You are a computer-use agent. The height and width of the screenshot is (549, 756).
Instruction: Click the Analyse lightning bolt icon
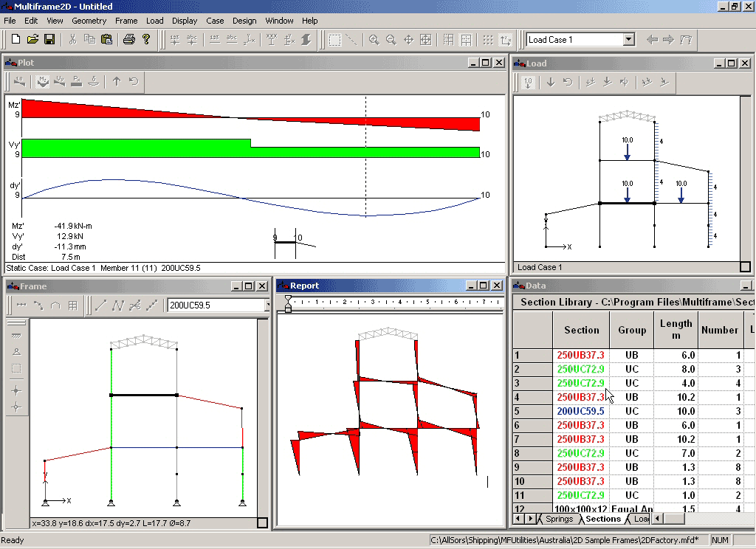pyautogui.click(x=306, y=40)
